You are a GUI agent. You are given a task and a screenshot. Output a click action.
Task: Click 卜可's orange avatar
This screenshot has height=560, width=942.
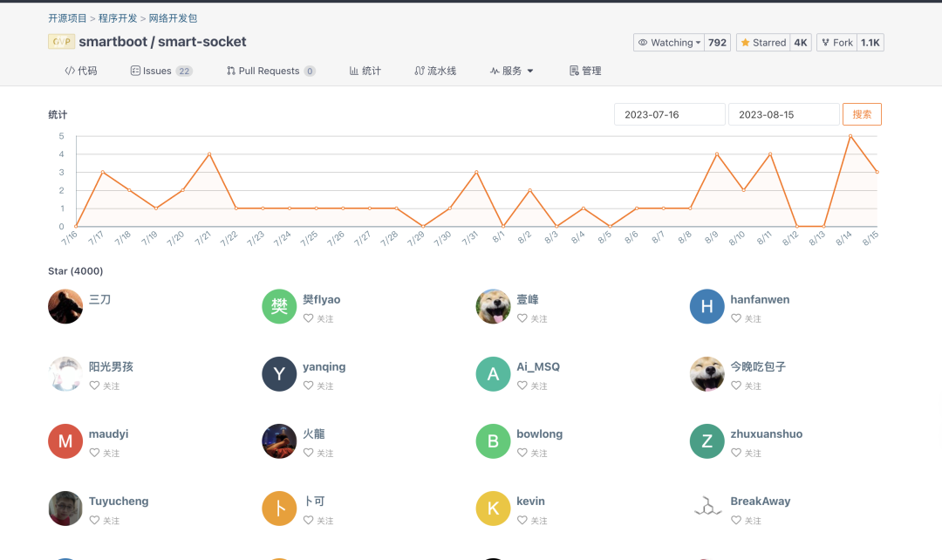[279, 509]
